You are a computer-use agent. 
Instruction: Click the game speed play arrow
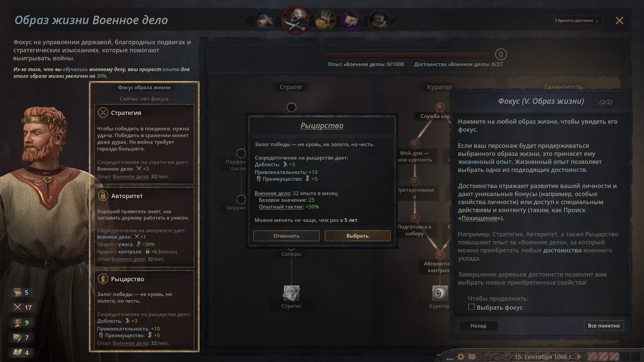pos(579,357)
